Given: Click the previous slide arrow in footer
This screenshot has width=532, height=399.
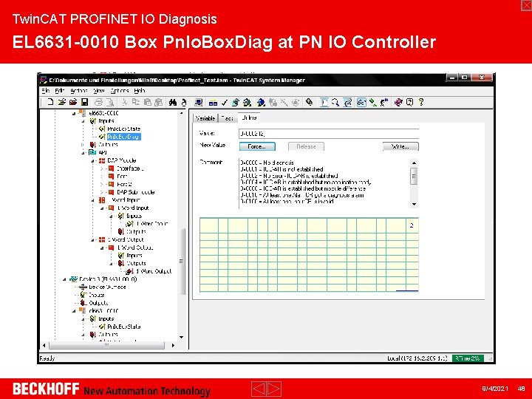Looking at the screenshot, I should pos(259,389).
